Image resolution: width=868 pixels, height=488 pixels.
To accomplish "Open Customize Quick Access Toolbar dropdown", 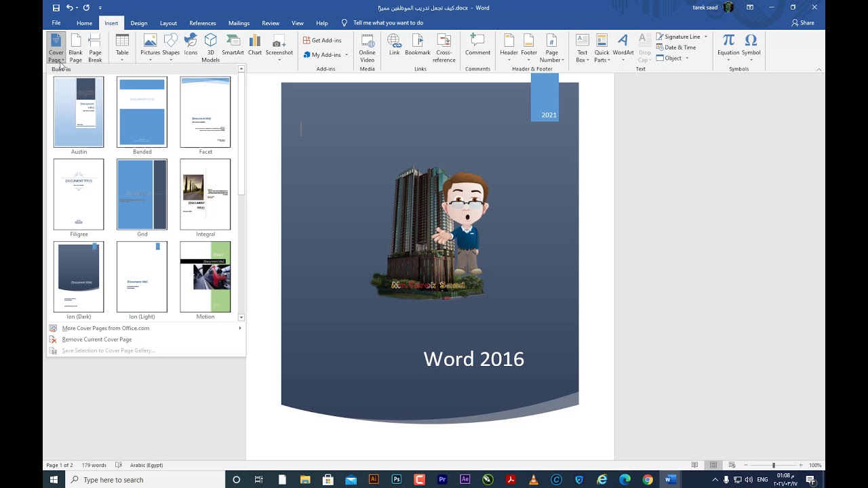I will click(x=100, y=8).
